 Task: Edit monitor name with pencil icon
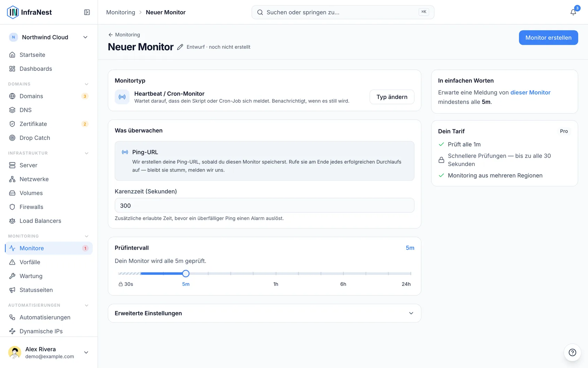(x=180, y=47)
